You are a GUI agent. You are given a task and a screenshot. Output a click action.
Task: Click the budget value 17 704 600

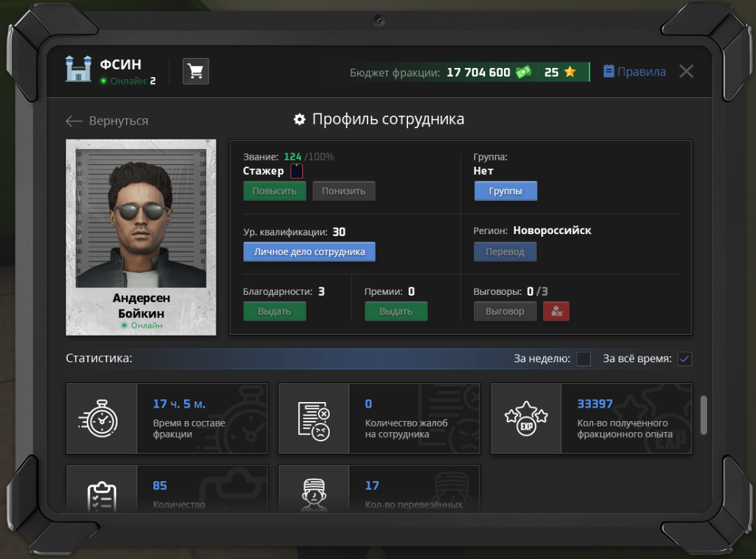click(478, 72)
